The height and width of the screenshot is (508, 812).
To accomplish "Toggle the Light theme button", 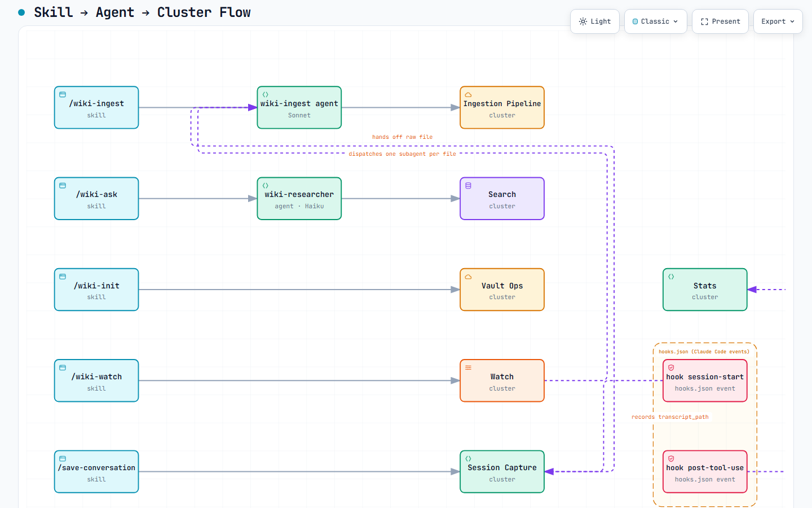I will point(595,21).
